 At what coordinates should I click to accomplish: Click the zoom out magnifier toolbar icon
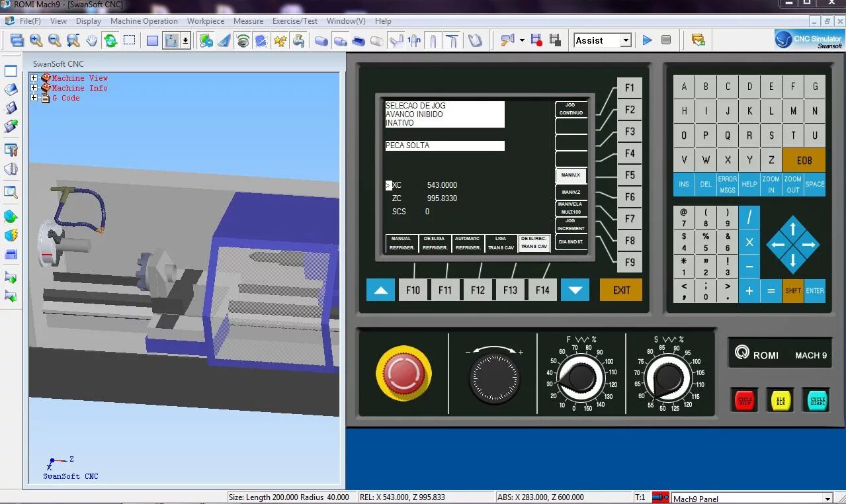(x=54, y=40)
